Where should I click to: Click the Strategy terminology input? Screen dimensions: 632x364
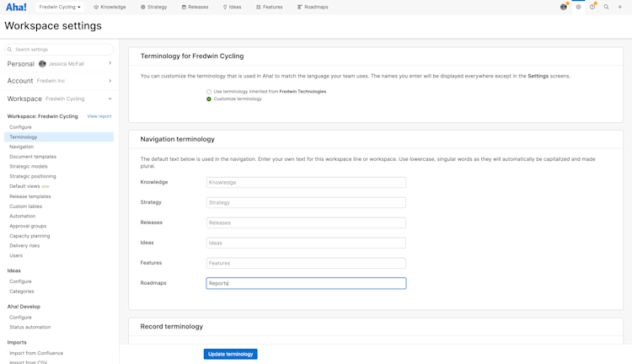point(306,202)
